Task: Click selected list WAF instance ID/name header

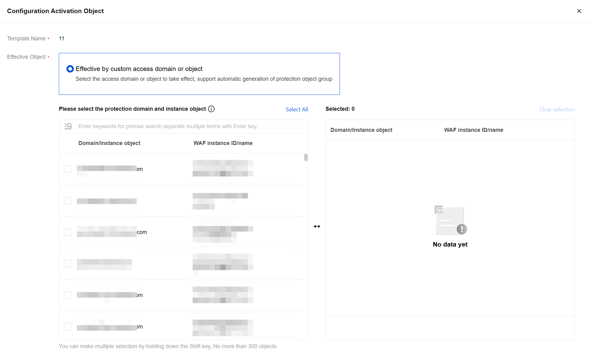Action: pyautogui.click(x=473, y=130)
